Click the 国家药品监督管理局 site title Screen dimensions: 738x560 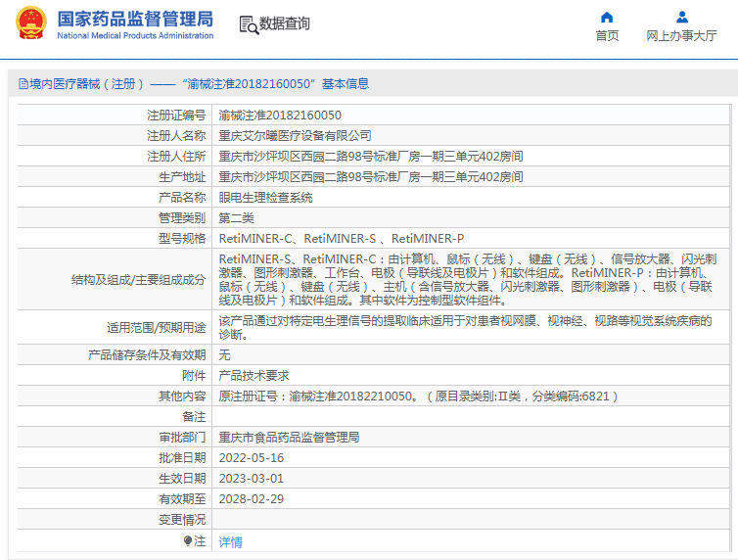(x=135, y=19)
